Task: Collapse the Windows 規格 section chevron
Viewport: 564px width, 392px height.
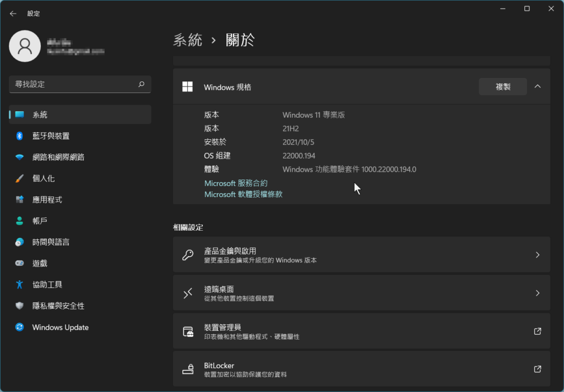Action: (538, 86)
